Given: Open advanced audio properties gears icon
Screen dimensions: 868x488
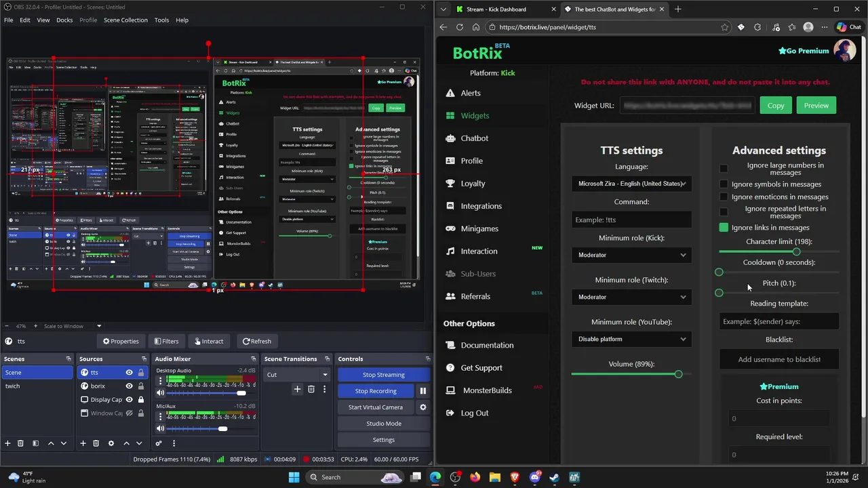Looking at the screenshot, I should click(x=159, y=443).
